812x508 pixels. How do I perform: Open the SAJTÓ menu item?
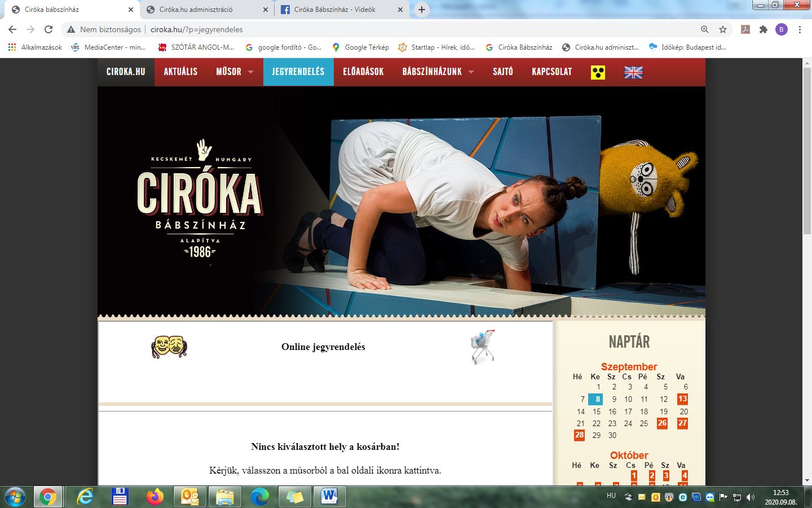tap(503, 72)
